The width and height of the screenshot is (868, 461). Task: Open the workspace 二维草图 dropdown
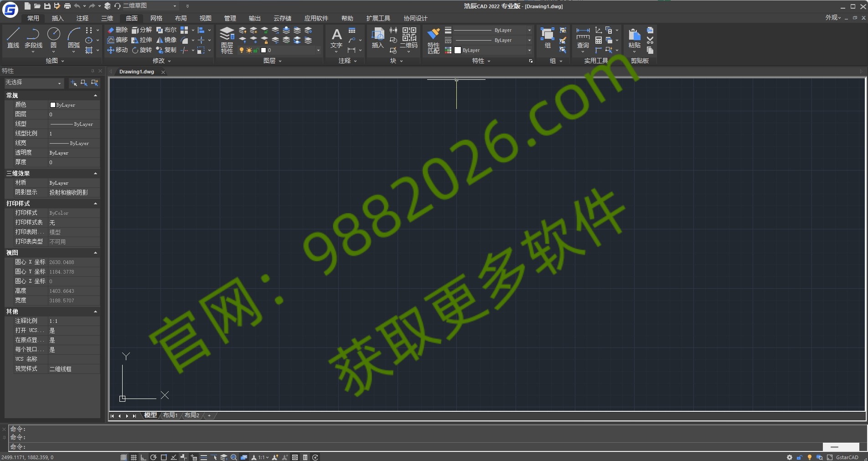pyautogui.click(x=150, y=6)
